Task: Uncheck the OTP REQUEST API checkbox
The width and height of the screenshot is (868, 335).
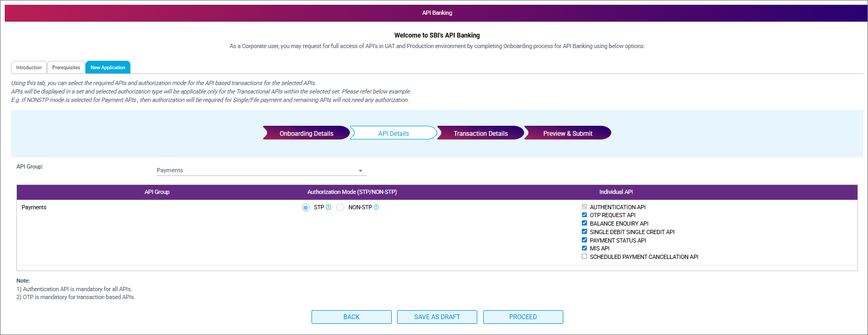Action: [584, 215]
